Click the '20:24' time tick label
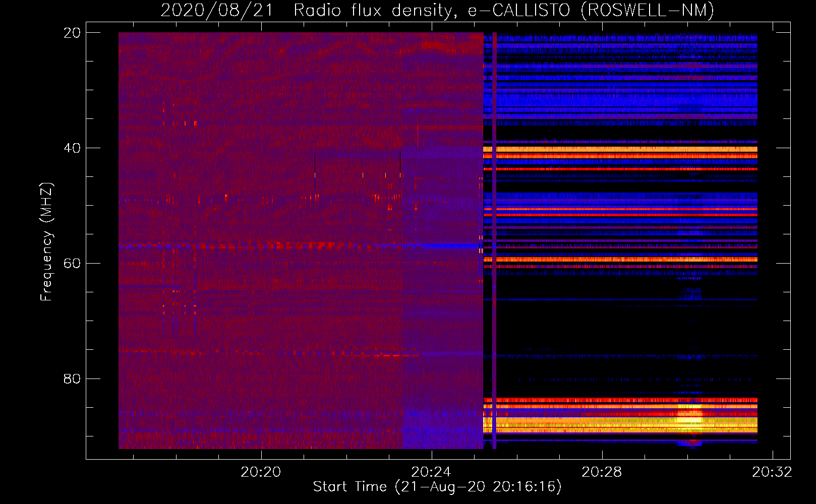This screenshot has height=504, width=816. tap(431, 472)
